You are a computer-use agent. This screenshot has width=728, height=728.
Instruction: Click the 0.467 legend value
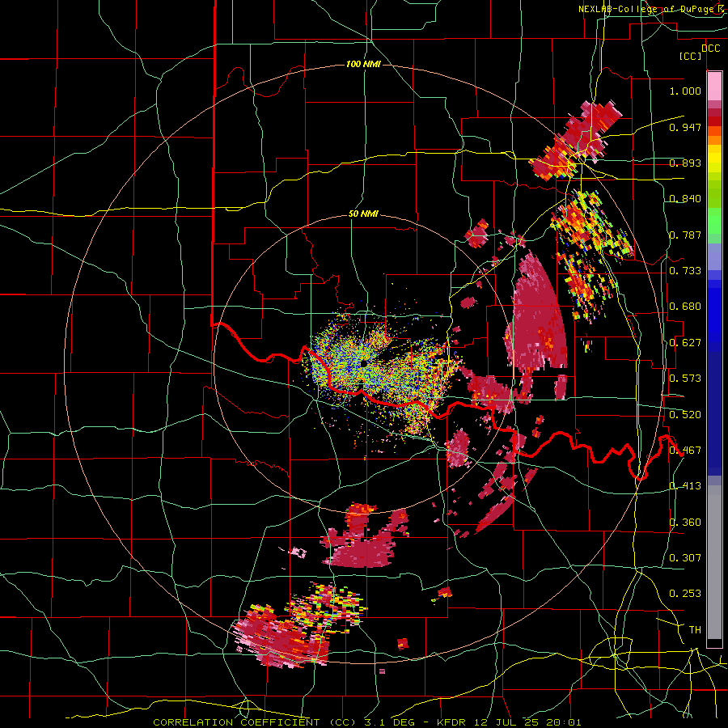coord(685,451)
